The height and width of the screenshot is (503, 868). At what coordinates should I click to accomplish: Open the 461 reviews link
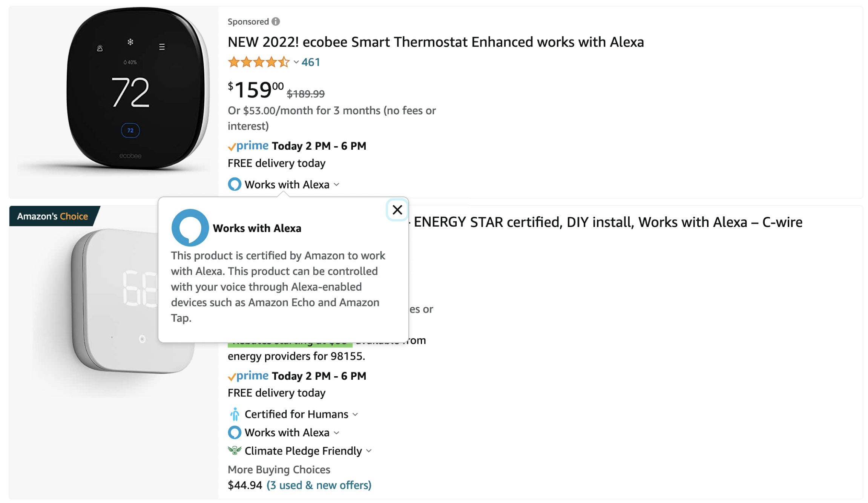[x=311, y=62]
